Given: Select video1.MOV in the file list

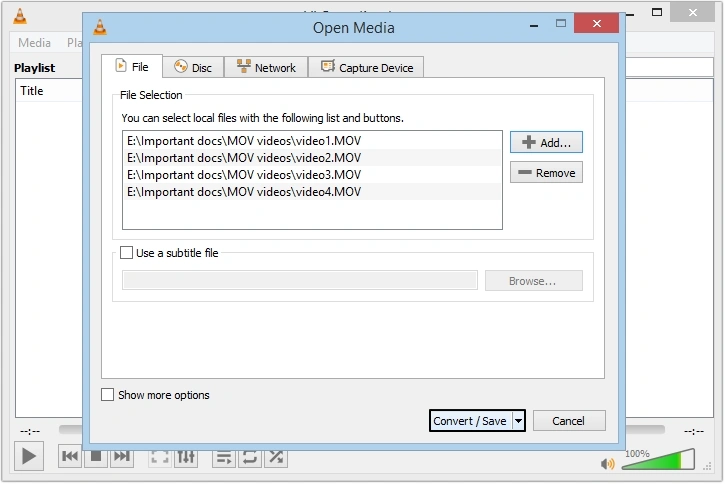Looking at the screenshot, I should tap(312, 141).
